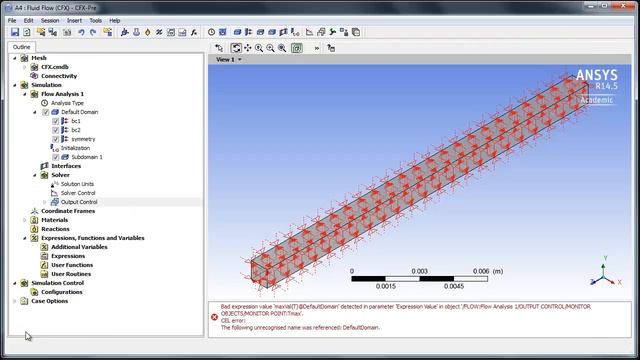This screenshot has height=360, width=640.
Task: Select the viewer Pan tool
Action: (248, 48)
